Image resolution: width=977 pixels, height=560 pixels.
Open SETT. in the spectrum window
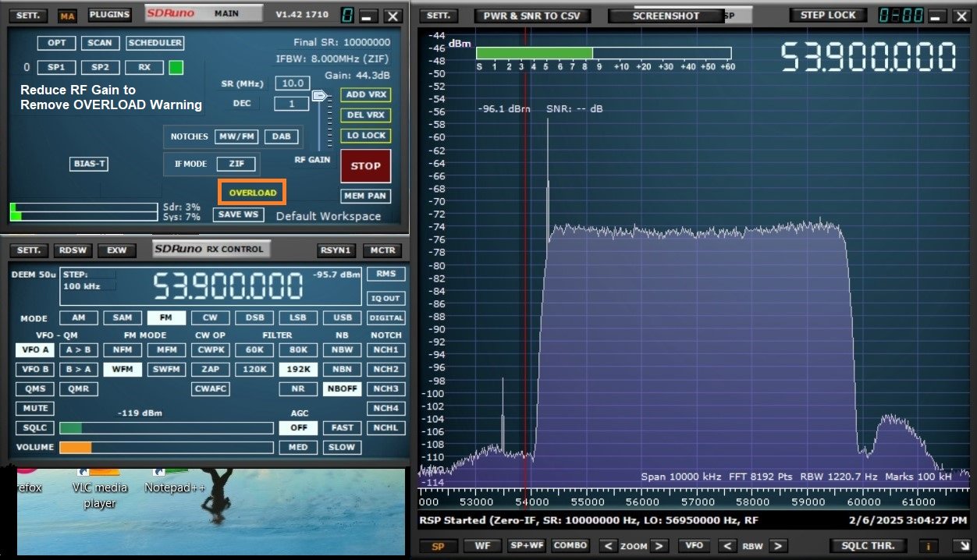[x=439, y=16]
